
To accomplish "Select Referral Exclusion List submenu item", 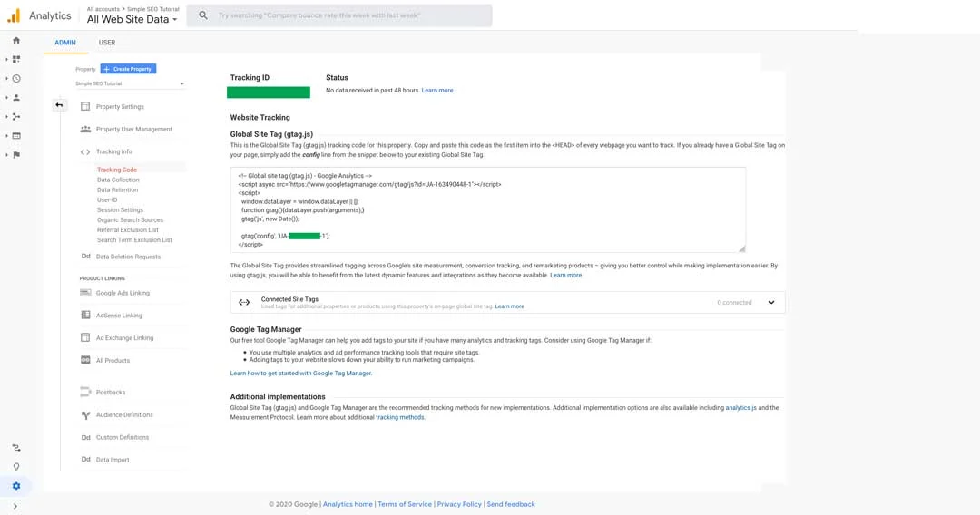I will pos(128,229).
